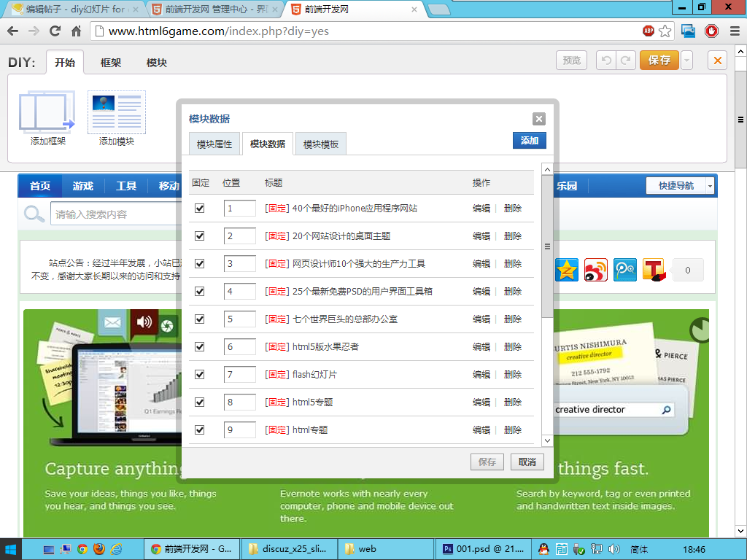Open 001.psd Photoshop taskbar button

click(483, 549)
